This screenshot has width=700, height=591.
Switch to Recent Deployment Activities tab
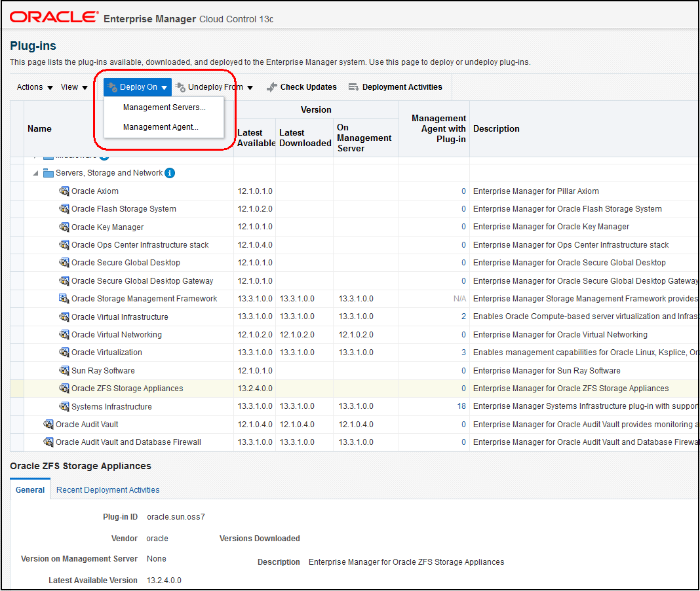coord(107,489)
